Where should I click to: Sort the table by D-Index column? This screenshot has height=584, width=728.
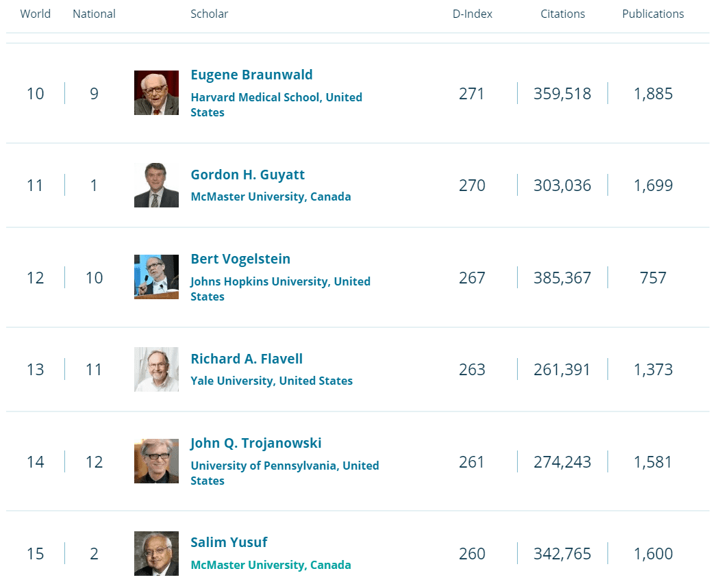[472, 14]
